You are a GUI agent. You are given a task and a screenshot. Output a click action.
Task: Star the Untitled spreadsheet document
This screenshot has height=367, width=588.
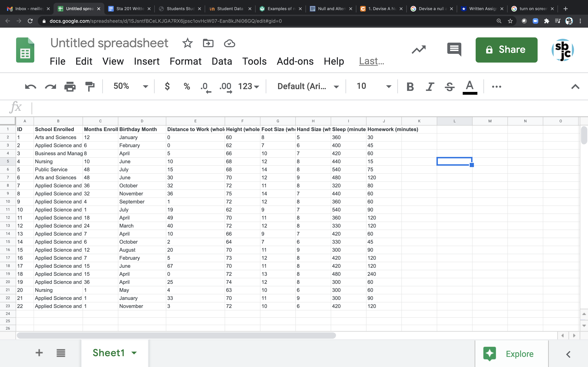click(187, 44)
